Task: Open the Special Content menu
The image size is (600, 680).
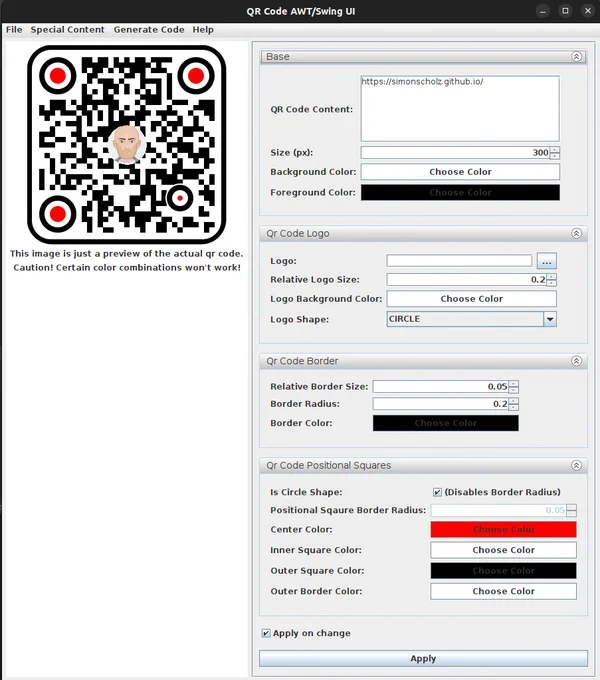Action: (x=67, y=29)
